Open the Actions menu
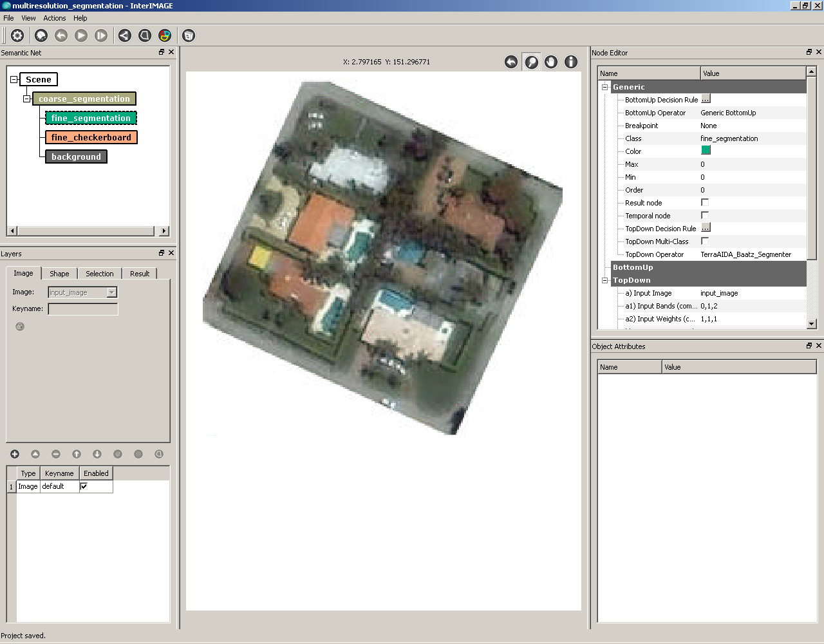The width and height of the screenshot is (824, 644). pyautogui.click(x=54, y=18)
